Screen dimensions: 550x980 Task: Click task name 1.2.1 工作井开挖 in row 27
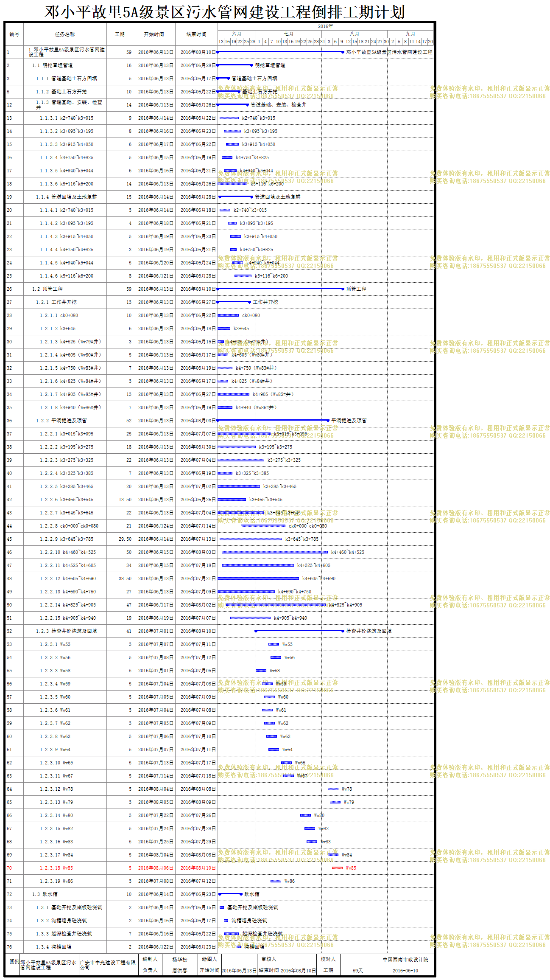pyautogui.click(x=56, y=302)
